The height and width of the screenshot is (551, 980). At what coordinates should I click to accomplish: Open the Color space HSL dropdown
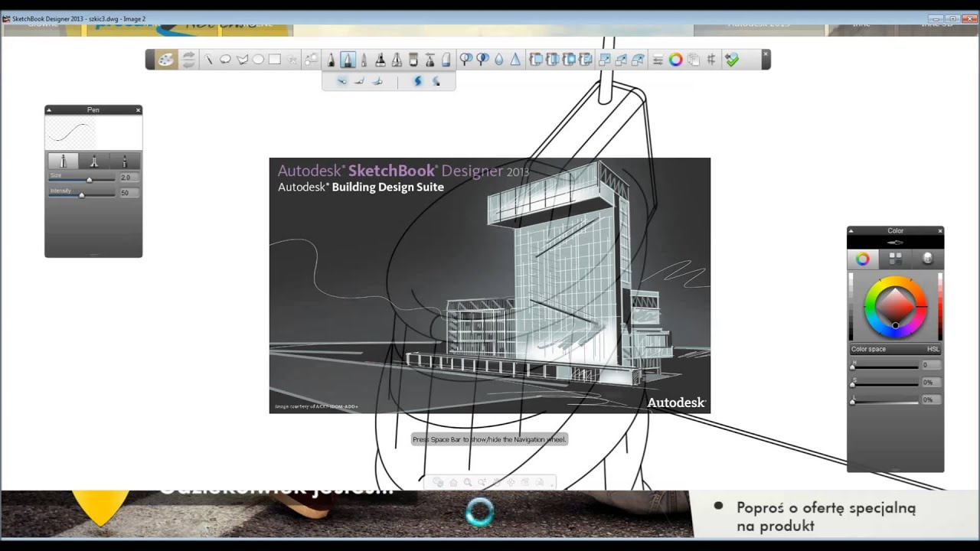(895, 349)
